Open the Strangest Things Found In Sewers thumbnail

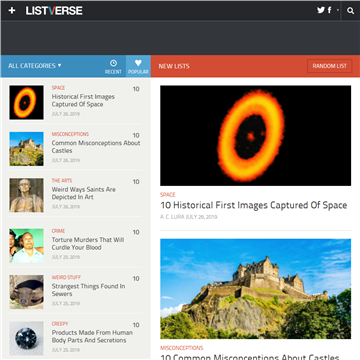[x=26, y=292]
